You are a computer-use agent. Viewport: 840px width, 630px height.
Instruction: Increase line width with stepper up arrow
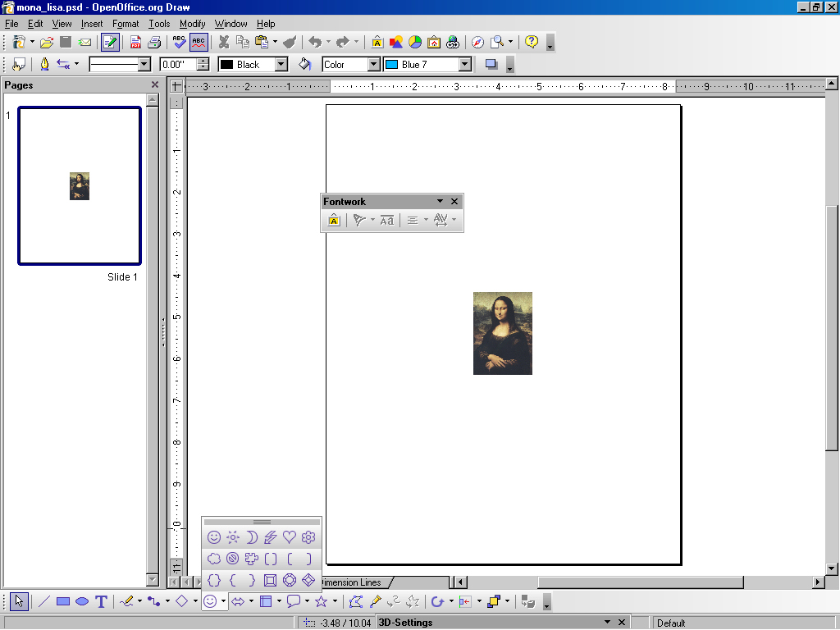(203, 61)
